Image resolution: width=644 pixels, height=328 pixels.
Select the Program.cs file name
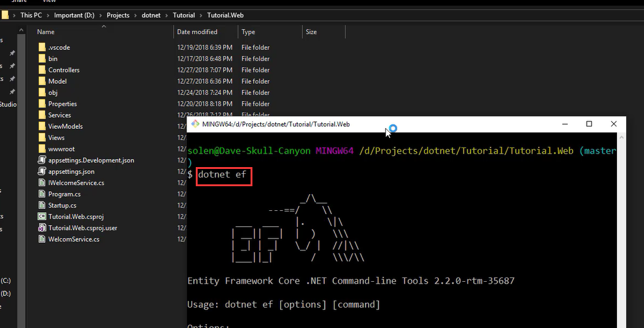tap(64, 194)
